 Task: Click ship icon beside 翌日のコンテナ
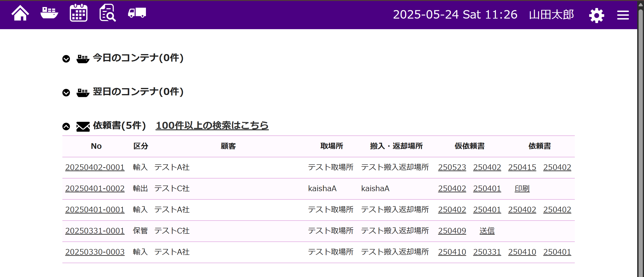tap(83, 92)
